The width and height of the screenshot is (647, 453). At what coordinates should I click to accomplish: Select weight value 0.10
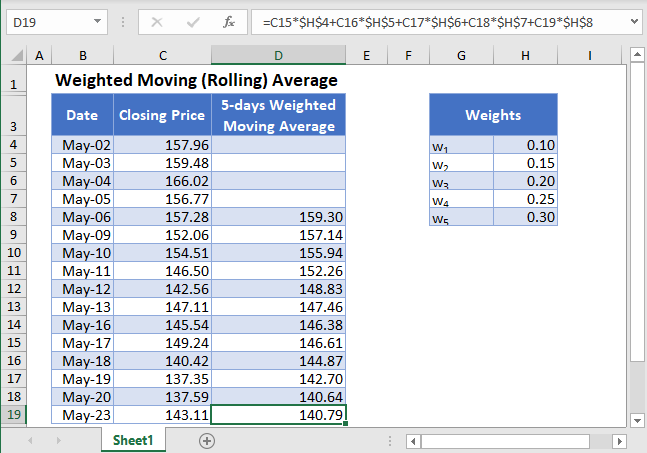tap(525, 145)
